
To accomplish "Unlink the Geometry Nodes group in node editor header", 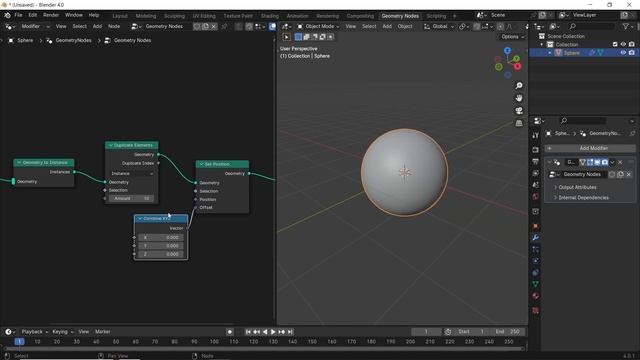I will point(214,27).
